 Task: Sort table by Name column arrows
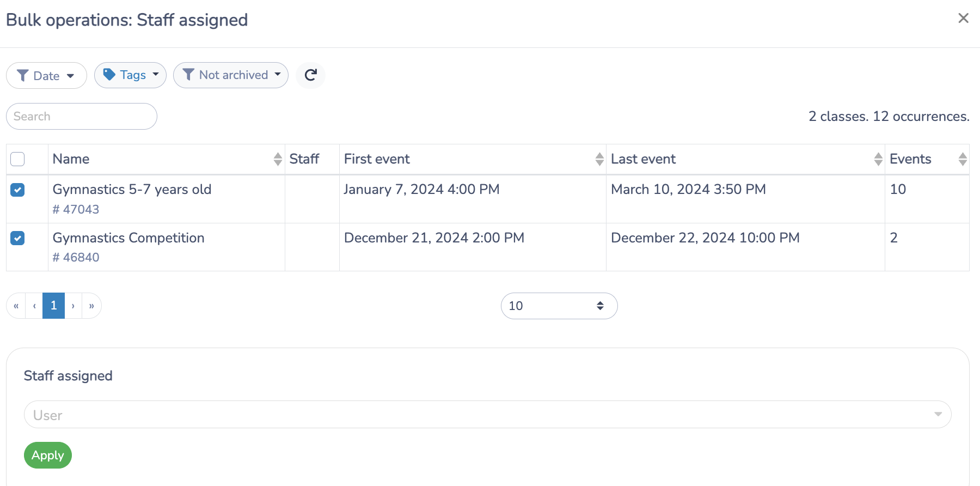278,159
